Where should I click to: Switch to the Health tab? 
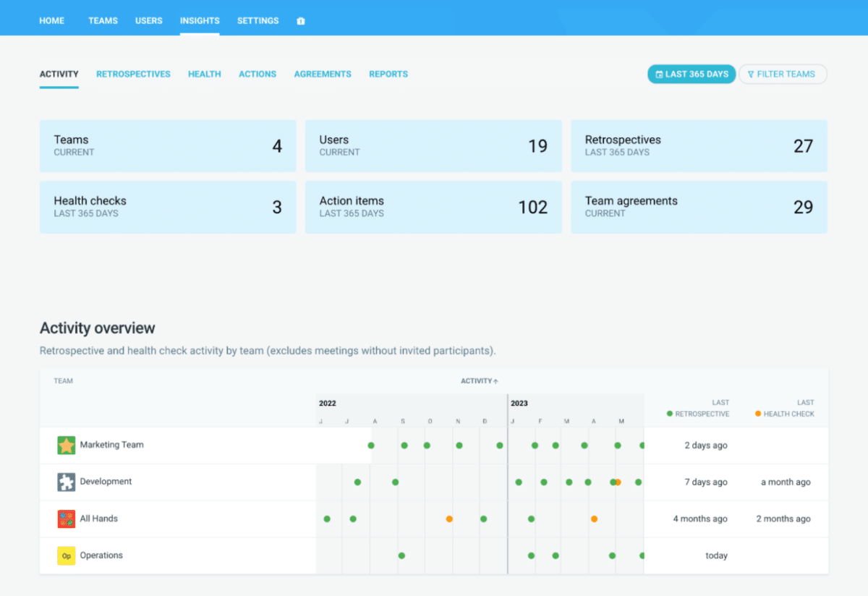coord(205,74)
